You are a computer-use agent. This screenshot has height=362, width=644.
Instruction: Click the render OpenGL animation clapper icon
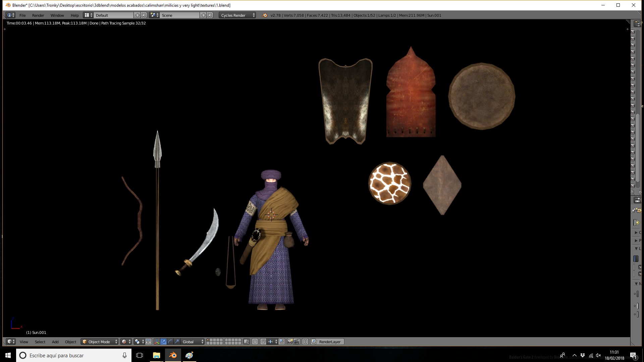pyautogui.click(x=297, y=342)
